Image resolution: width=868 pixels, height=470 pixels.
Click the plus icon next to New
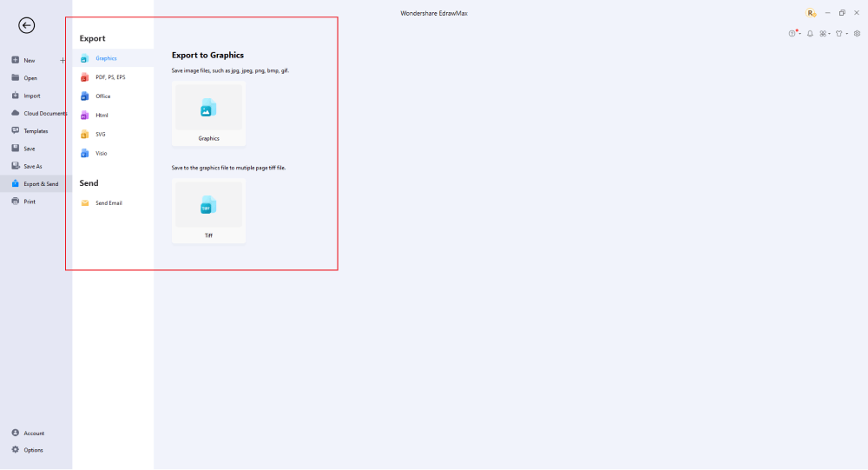point(62,61)
